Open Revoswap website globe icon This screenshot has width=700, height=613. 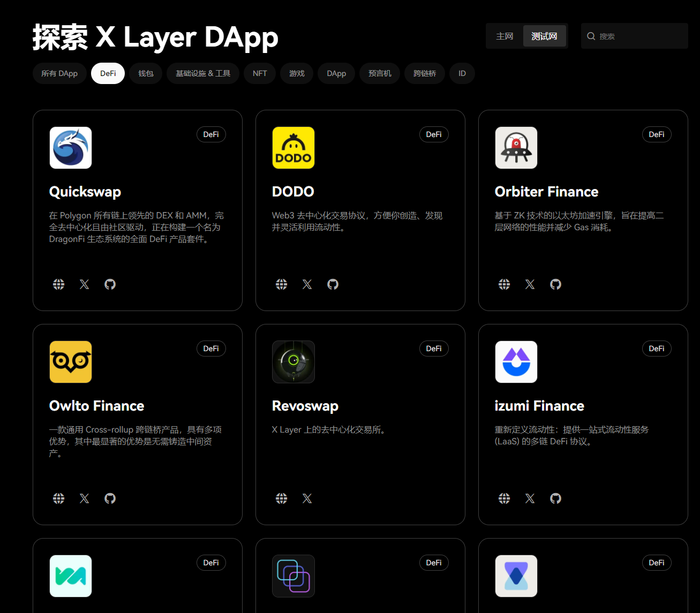click(282, 498)
